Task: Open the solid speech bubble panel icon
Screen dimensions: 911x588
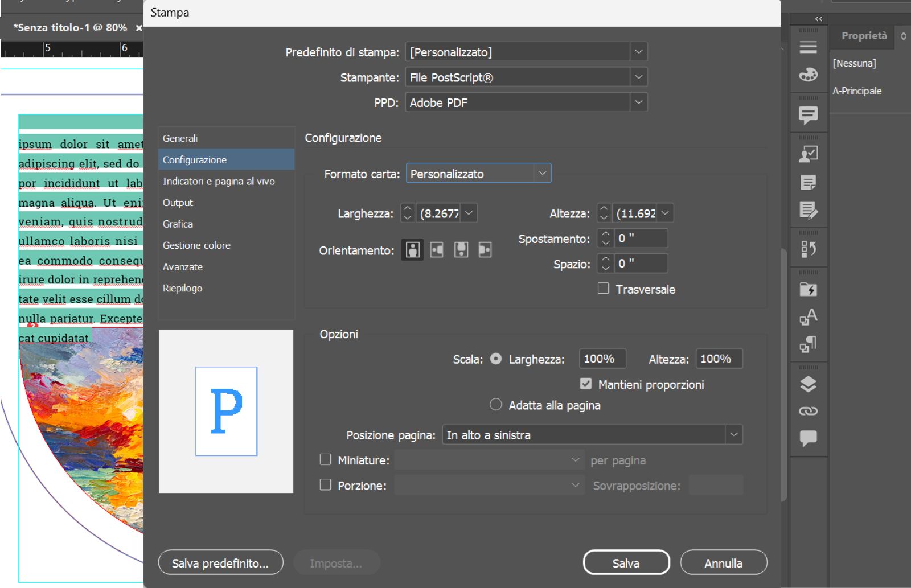Action: (x=808, y=438)
